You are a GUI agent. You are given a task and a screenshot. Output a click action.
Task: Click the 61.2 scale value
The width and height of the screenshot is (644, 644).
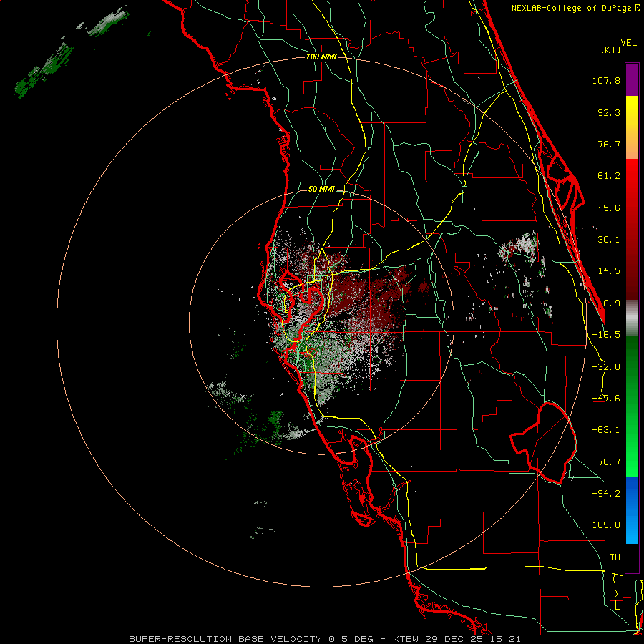coord(609,176)
